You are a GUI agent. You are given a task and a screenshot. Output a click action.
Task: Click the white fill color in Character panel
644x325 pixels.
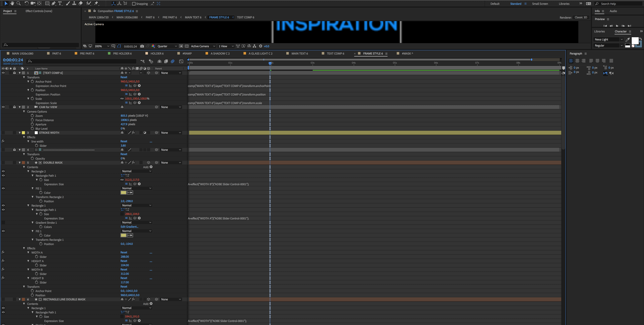[635, 41]
